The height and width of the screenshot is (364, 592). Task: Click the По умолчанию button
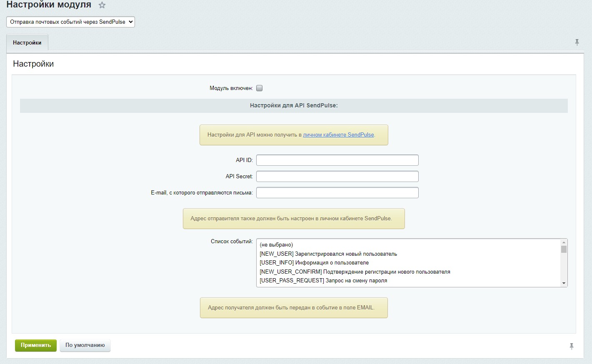pos(85,345)
